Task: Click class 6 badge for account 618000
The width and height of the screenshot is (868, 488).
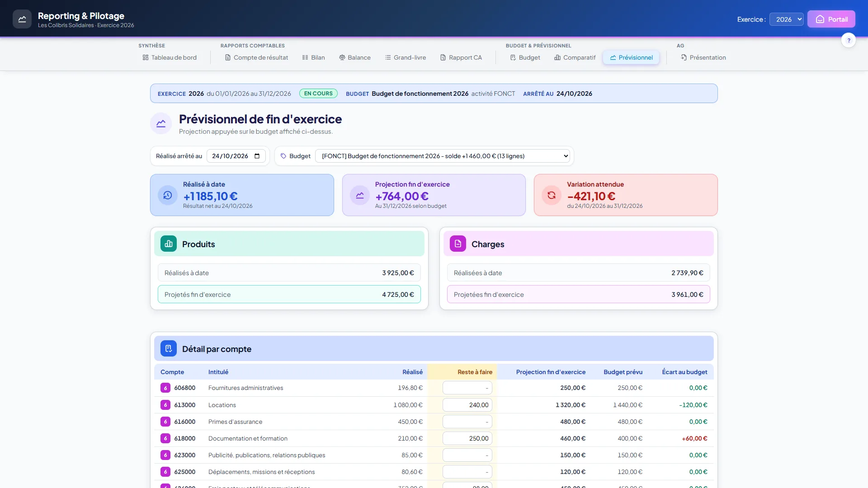Action: click(x=165, y=438)
